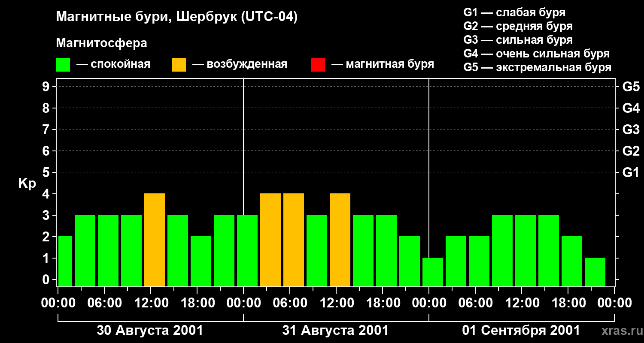Viewport: 644px width, 343px height.
Task: Click the '01 Сентября 2001' date label
Action: click(521, 331)
